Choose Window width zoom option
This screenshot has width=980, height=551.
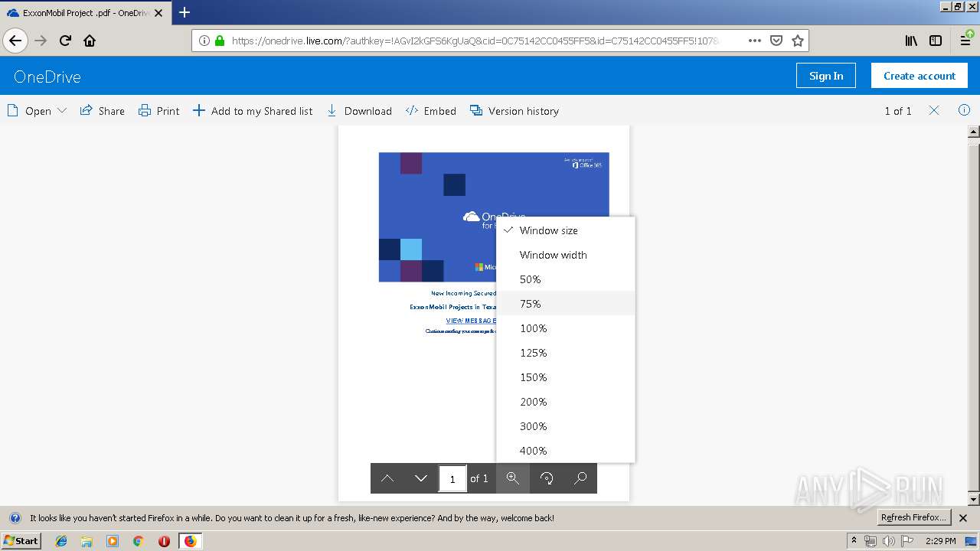[566, 255]
